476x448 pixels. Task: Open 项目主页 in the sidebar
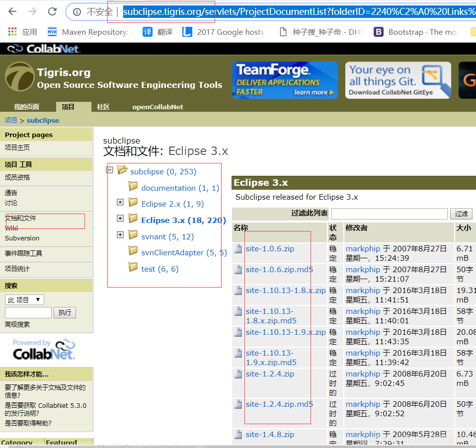17,148
